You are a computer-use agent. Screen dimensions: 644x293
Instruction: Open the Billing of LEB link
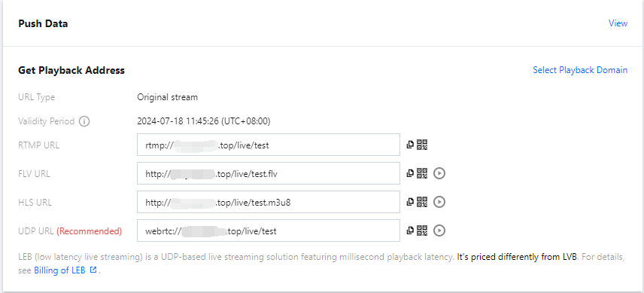60,270
